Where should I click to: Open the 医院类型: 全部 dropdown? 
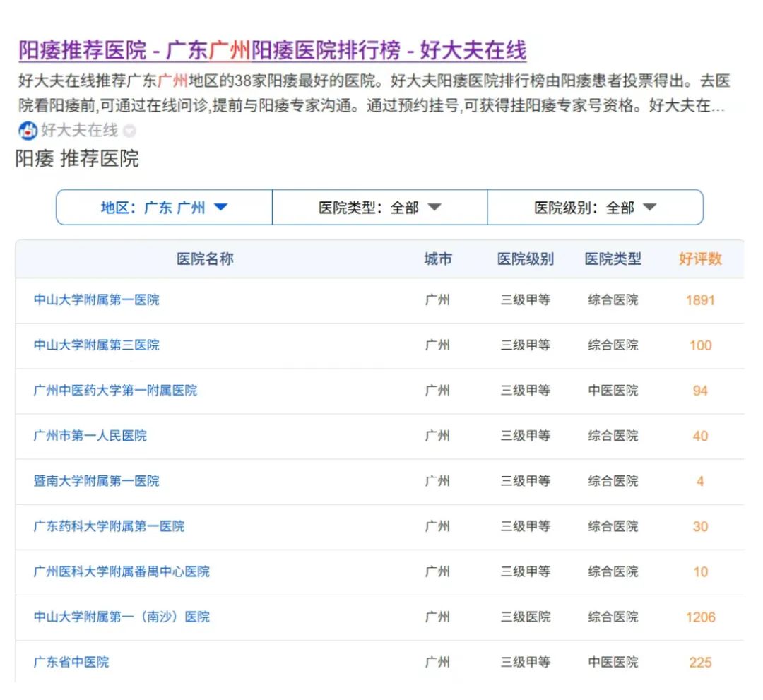click(379, 208)
